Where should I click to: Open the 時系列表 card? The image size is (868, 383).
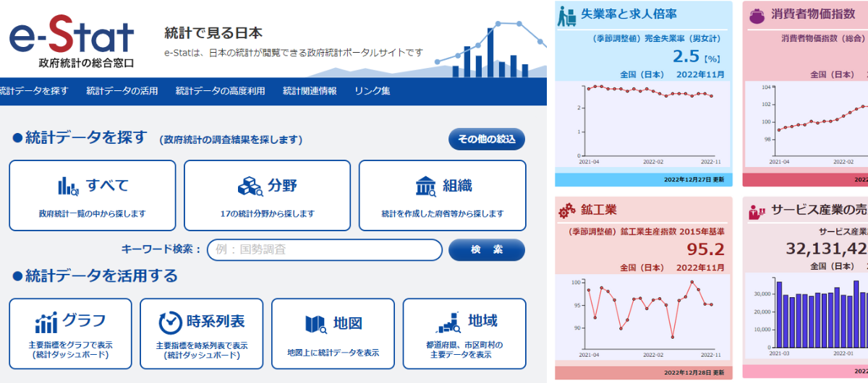tap(202, 334)
